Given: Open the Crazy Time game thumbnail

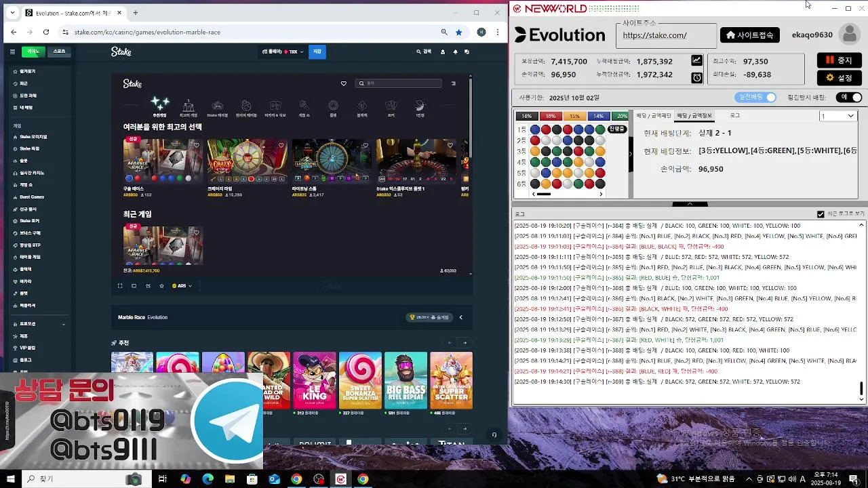Looking at the screenshot, I should tap(248, 161).
